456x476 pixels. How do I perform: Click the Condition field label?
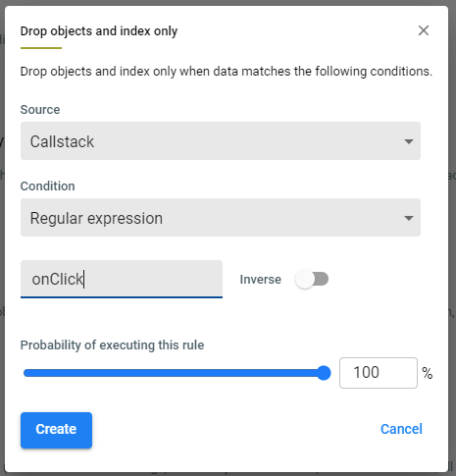pyautogui.click(x=47, y=186)
